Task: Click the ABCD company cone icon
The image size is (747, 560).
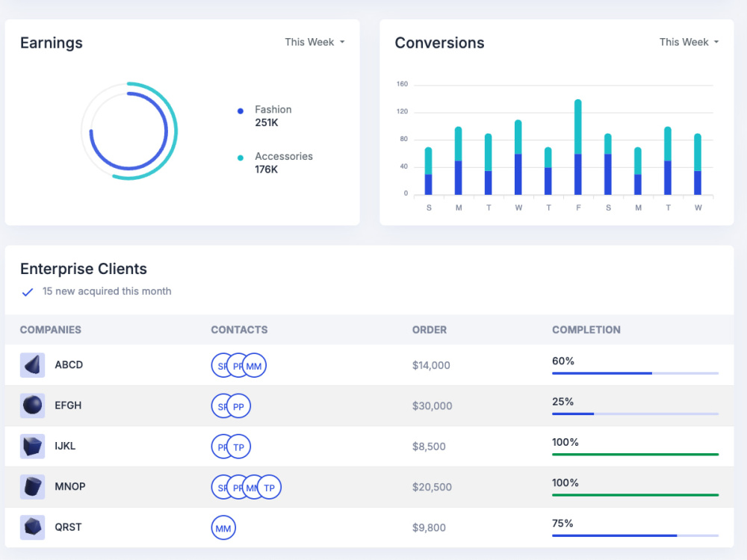Action: [x=32, y=365]
